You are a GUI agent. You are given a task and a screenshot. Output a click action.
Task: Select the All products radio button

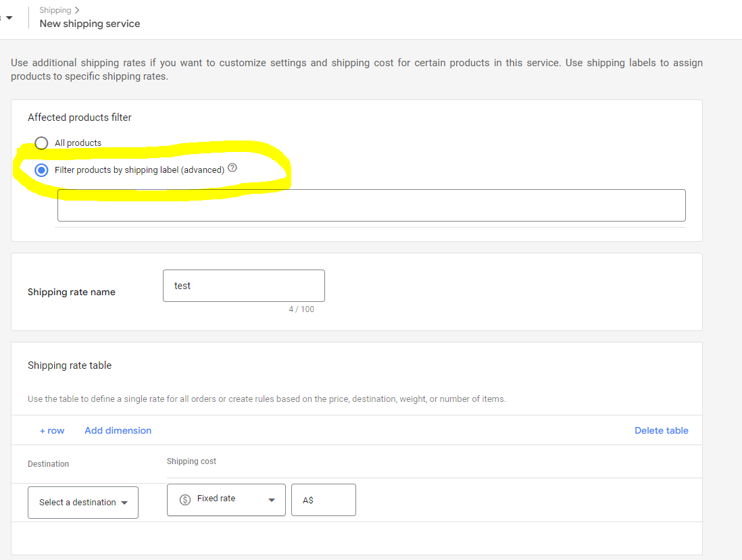point(42,143)
